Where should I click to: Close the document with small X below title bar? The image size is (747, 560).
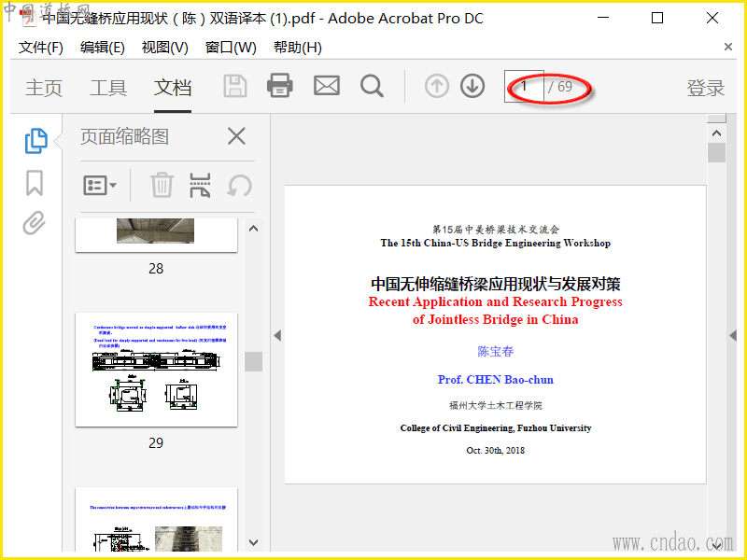point(728,47)
